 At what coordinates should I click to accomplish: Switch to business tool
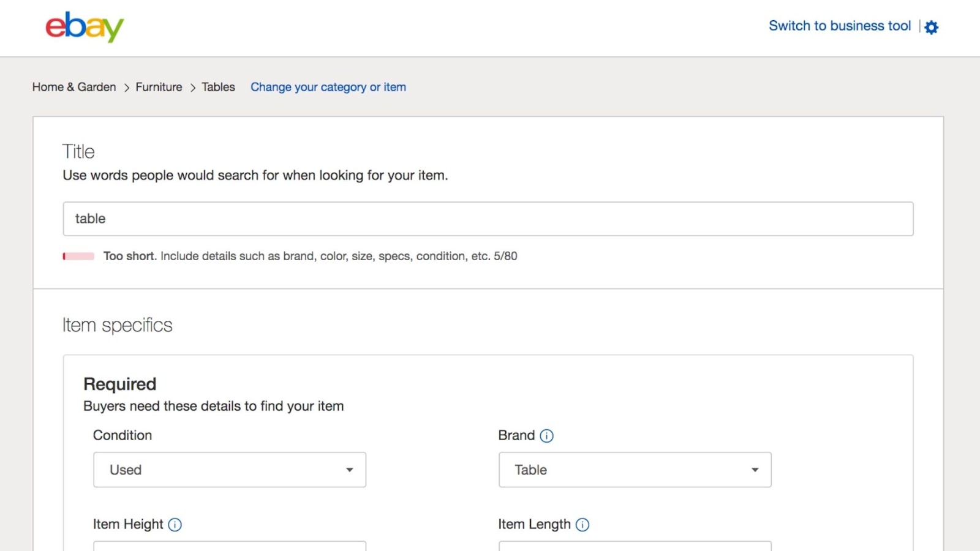pos(840,26)
